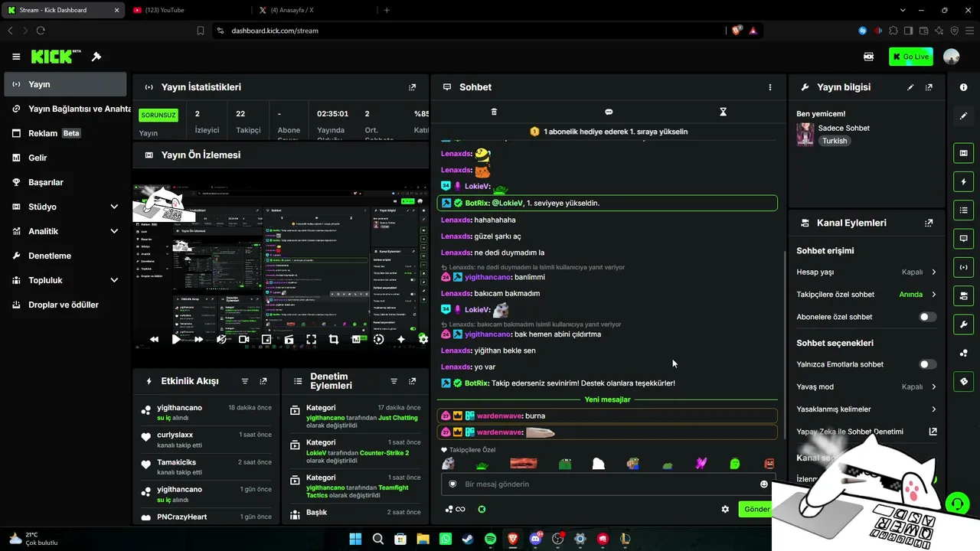Click the browser address bar URL
980x551 pixels.
pos(275,31)
